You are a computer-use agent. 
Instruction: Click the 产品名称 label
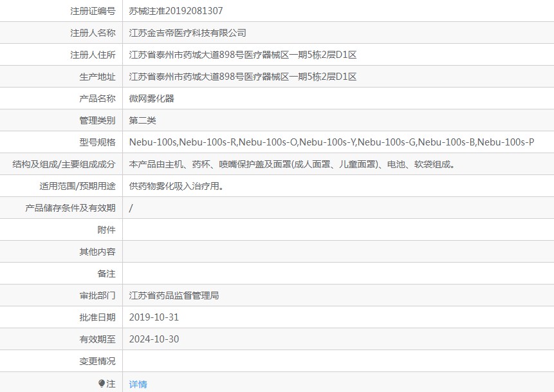click(98, 98)
